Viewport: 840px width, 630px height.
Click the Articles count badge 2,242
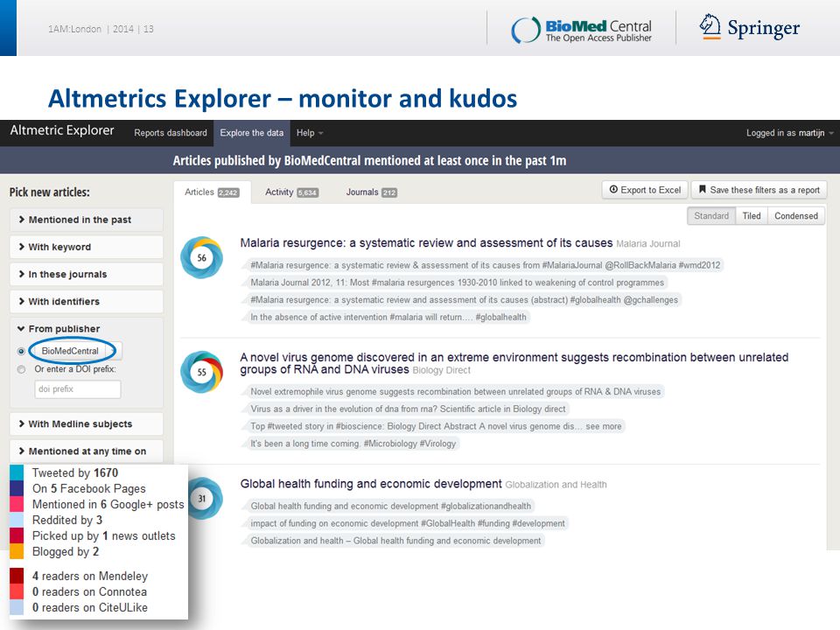click(x=227, y=192)
